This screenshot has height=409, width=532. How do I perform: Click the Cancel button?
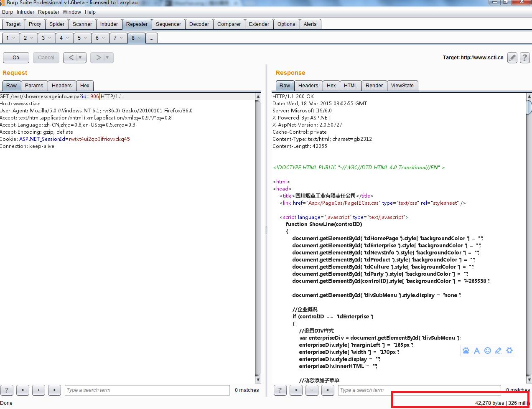(x=46, y=58)
